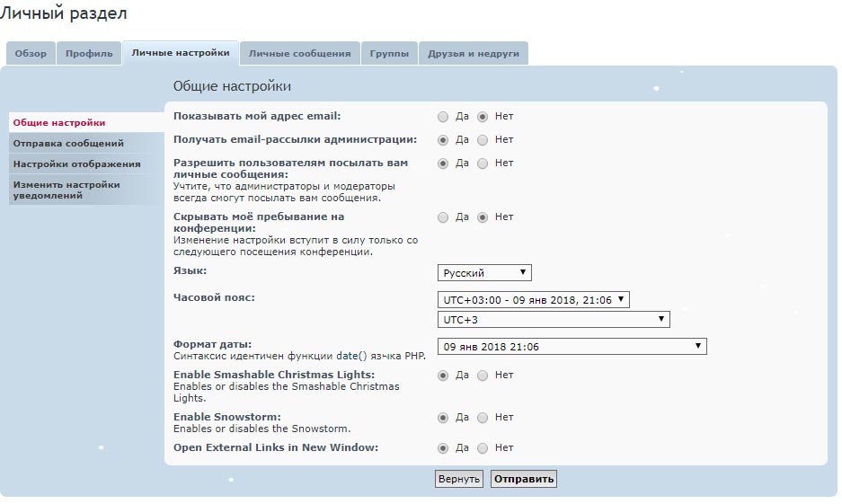Click the Отправить submit button
The image size is (842, 504).
point(524,480)
